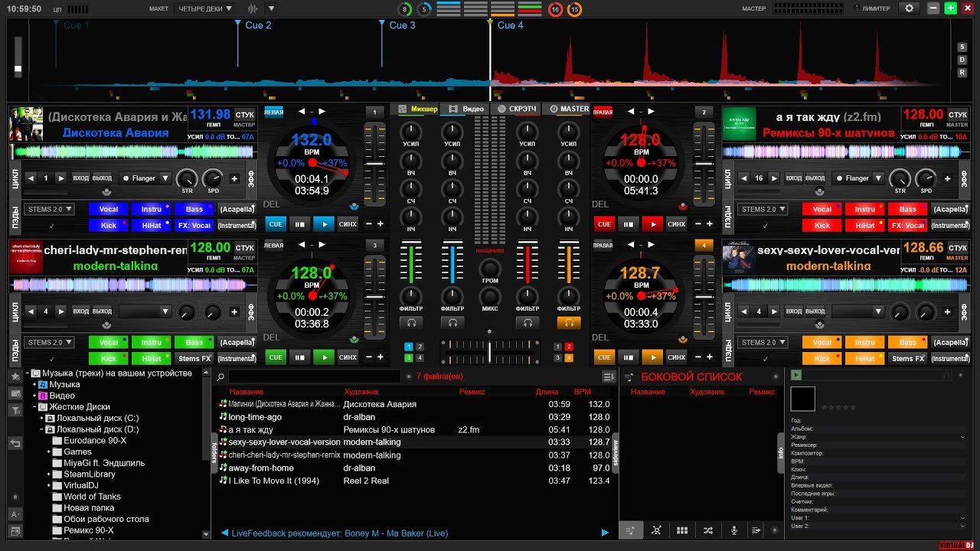Click the filter folder icon in browser sidebar
This screenshot has width=980, height=551.
pos(15,411)
